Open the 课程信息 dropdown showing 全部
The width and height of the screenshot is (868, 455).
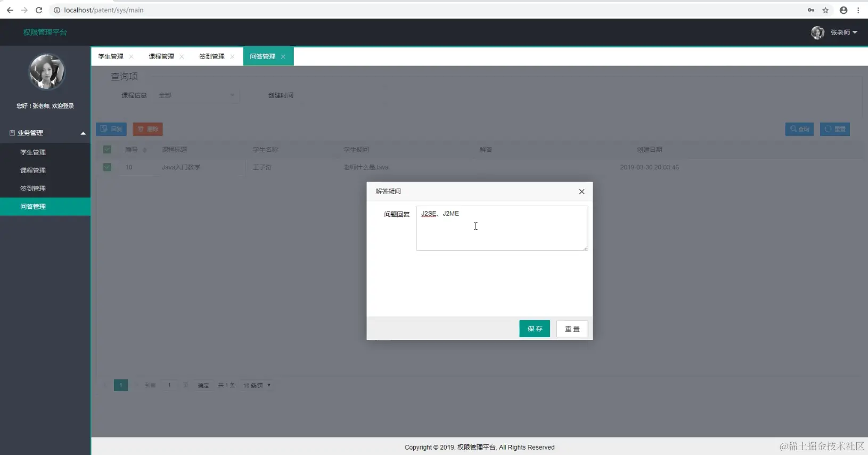coord(196,95)
